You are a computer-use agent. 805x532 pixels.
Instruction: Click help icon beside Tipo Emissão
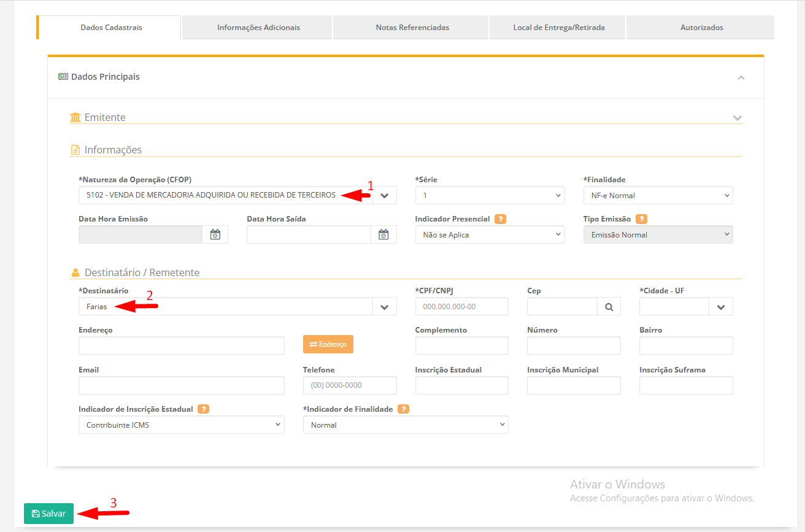(641, 219)
